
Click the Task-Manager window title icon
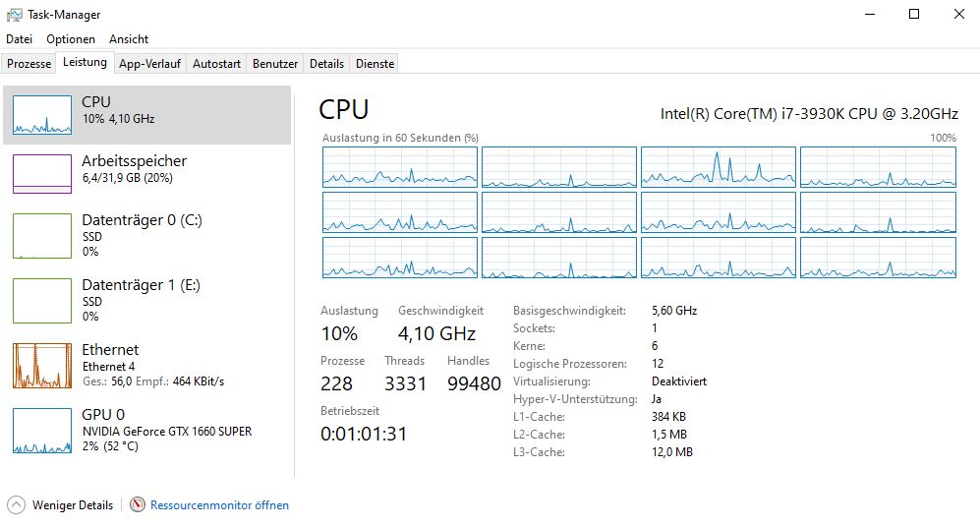click(x=14, y=15)
